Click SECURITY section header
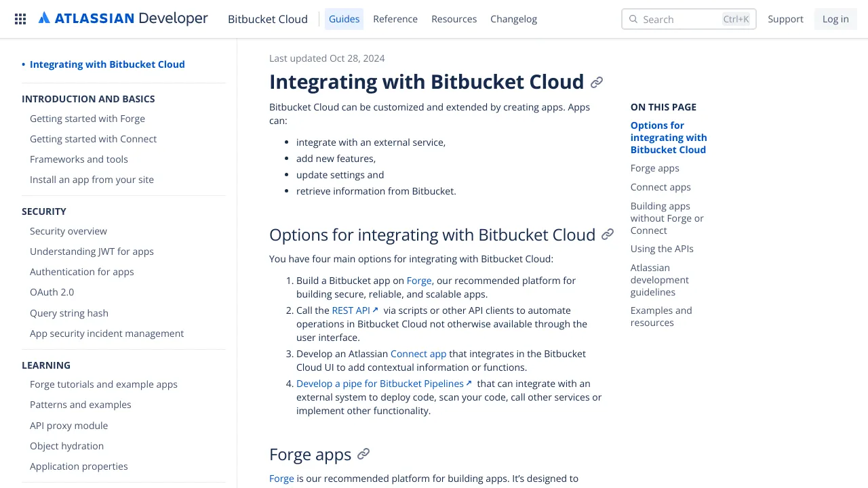868x488 pixels. click(44, 211)
